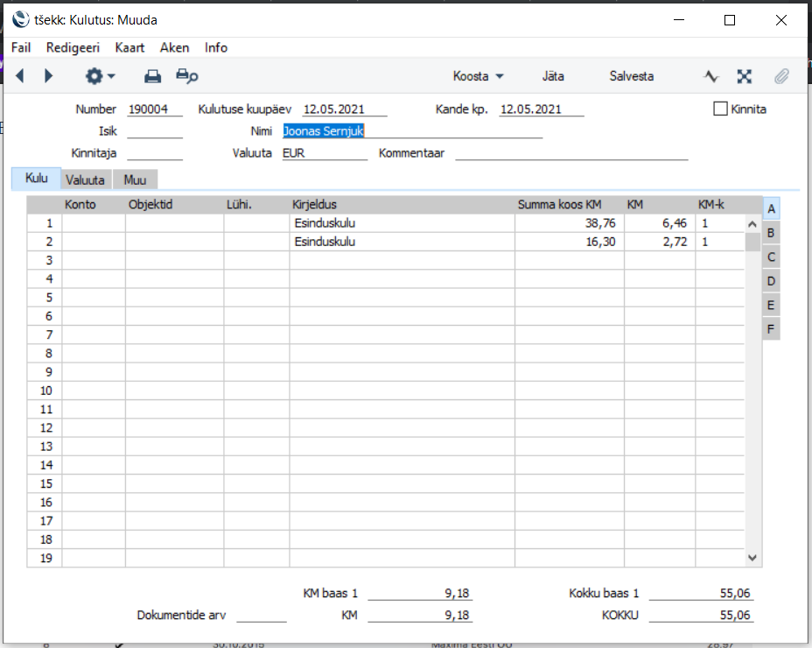
Task: Select flip C in the matrix
Action: pyautogui.click(x=771, y=257)
